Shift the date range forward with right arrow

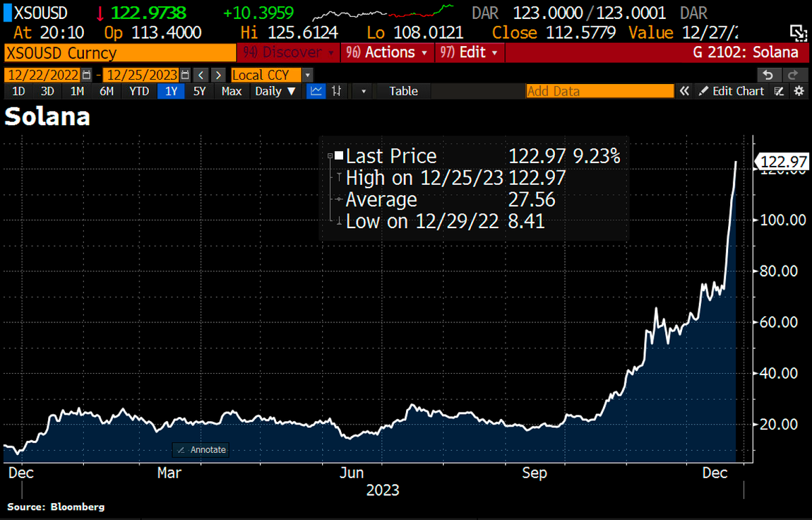pyautogui.click(x=218, y=75)
